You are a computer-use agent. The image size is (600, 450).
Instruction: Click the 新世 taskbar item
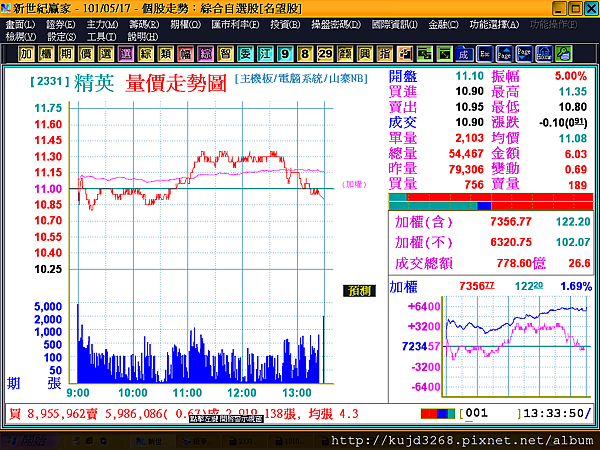[x=150, y=441]
